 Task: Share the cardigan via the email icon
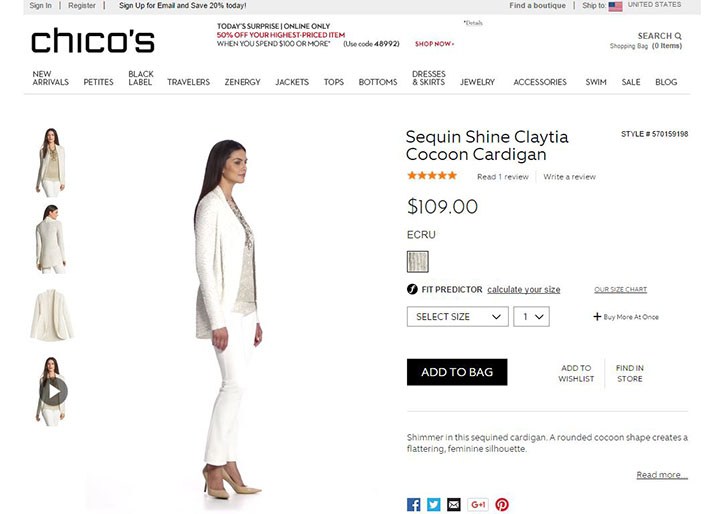[x=454, y=504]
